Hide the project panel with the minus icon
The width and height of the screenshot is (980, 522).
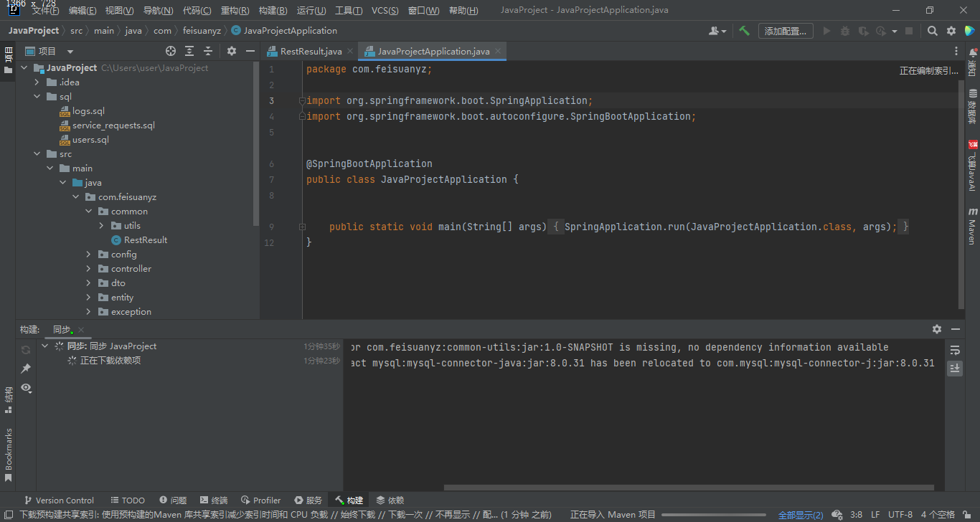(250, 51)
